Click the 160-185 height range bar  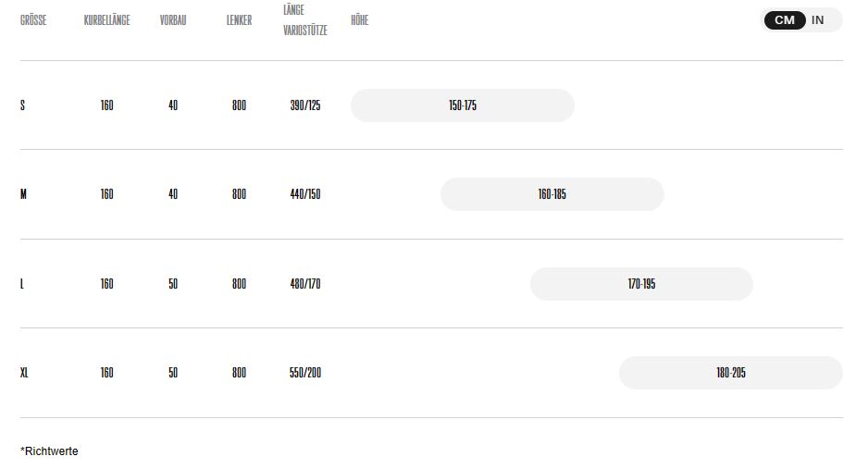point(552,194)
